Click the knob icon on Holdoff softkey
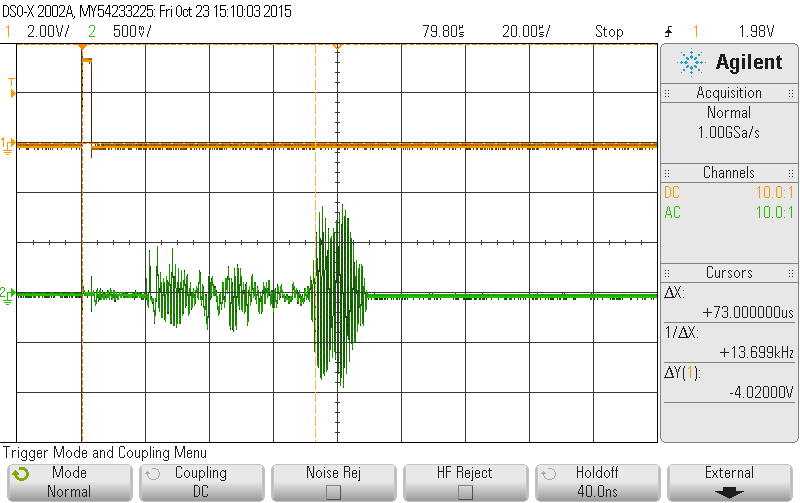800x503 pixels. pos(548,474)
